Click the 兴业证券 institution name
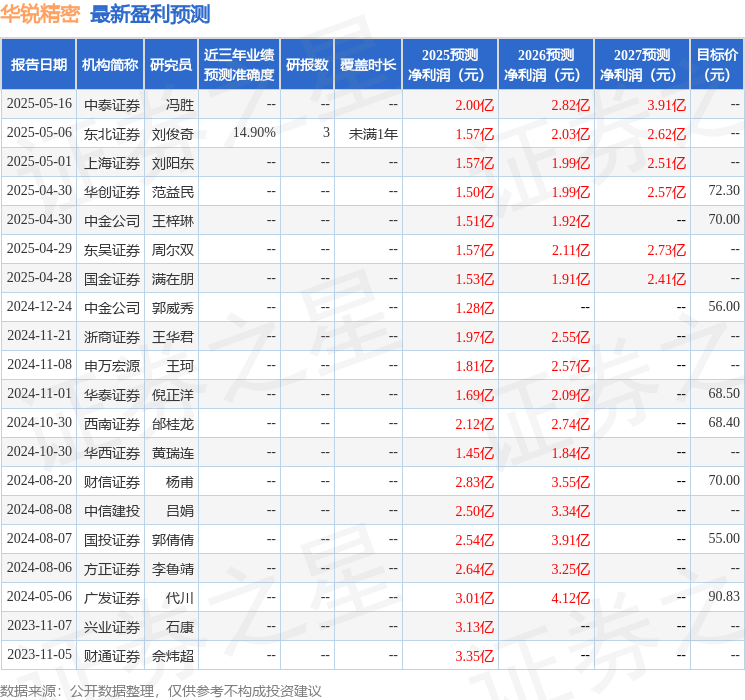This screenshot has width=745, height=700. (112, 627)
